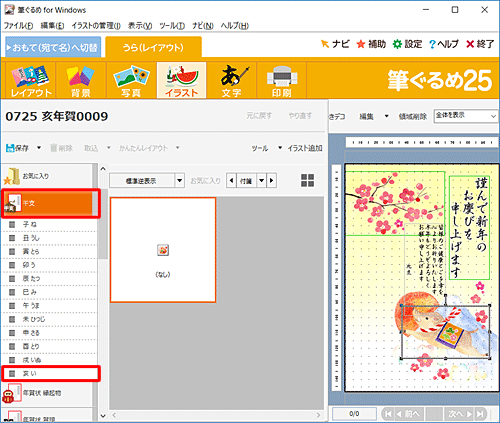Click the 終了 exit button
Screen dimensions: 500x423
(480, 44)
